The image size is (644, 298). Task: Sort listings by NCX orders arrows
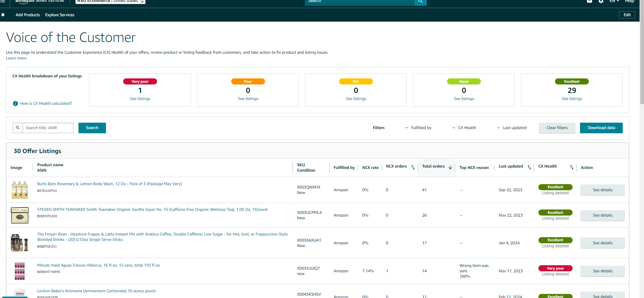(x=413, y=167)
